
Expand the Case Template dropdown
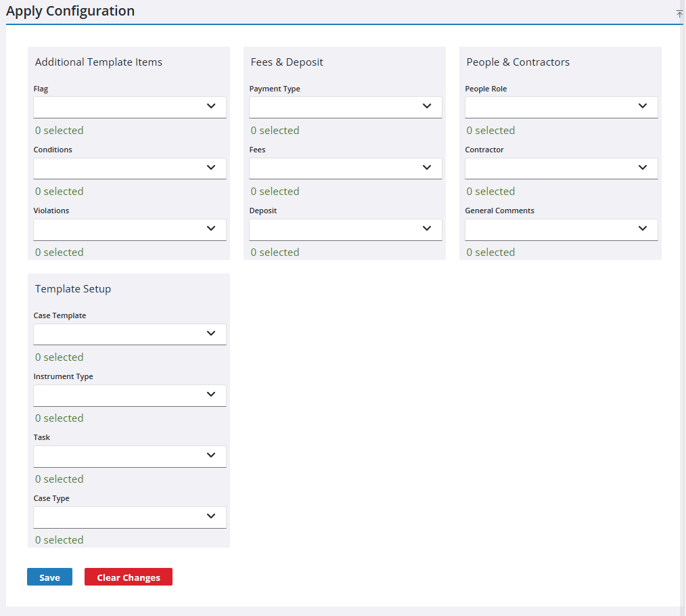pyautogui.click(x=129, y=334)
